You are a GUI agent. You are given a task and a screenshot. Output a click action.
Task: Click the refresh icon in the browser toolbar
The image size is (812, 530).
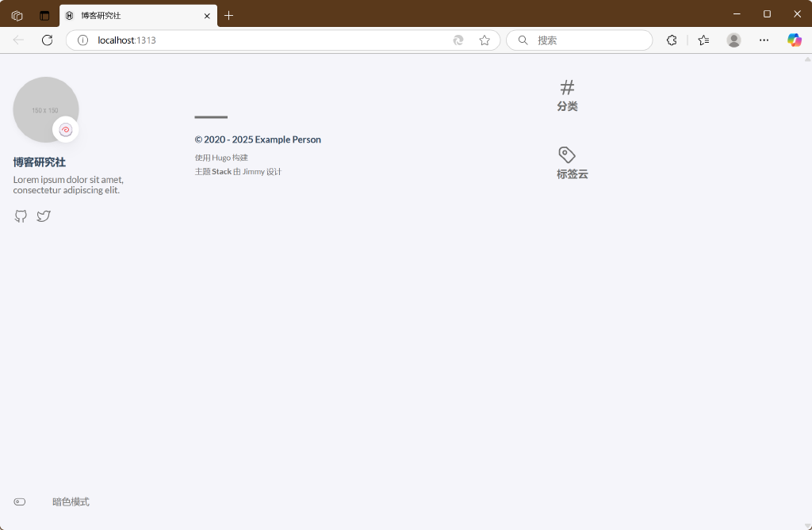point(48,40)
